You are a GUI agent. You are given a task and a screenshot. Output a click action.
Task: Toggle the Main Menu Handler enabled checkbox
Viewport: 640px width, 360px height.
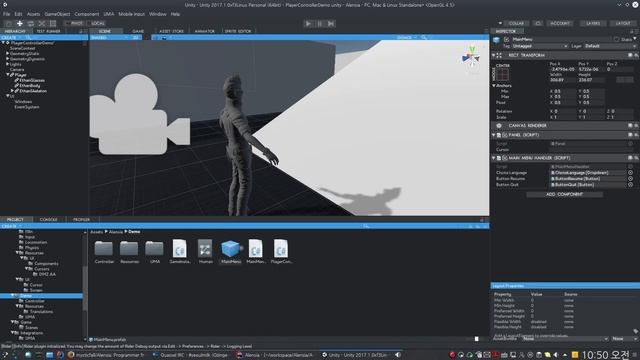pyautogui.click(x=505, y=158)
